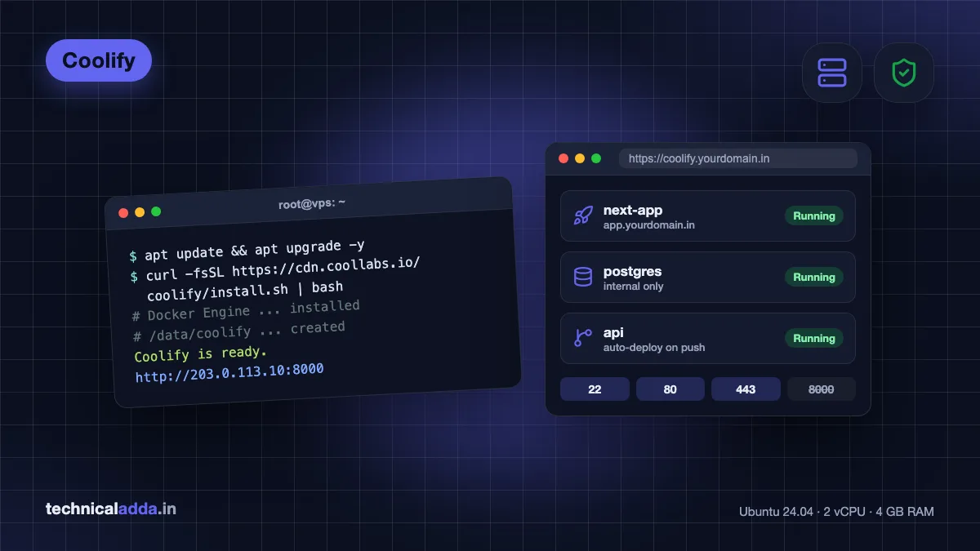Click Running badge on next-app row
Screen dimensions: 980x551
click(814, 216)
